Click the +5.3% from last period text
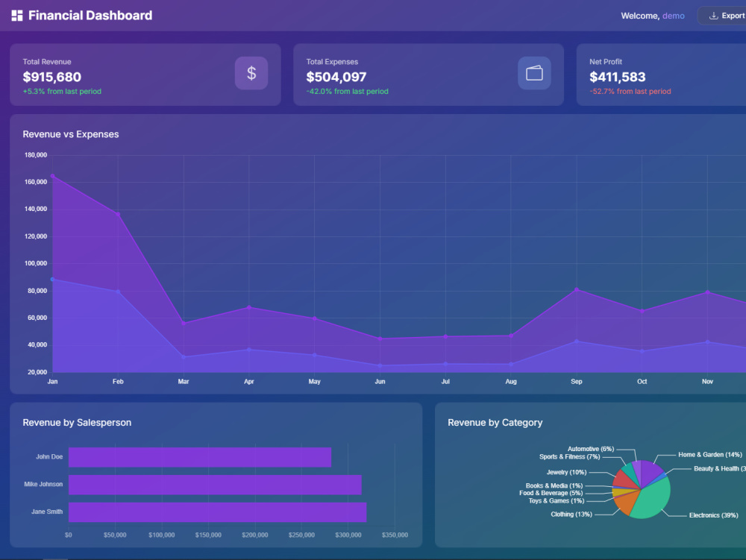The width and height of the screenshot is (746, 560). coord(62,91)
